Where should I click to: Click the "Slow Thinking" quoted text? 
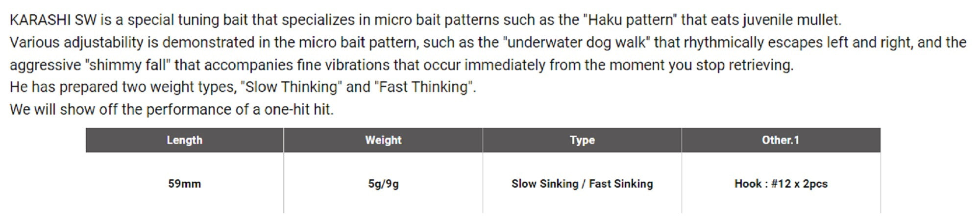pyautogui.click(x=291, y=87)
